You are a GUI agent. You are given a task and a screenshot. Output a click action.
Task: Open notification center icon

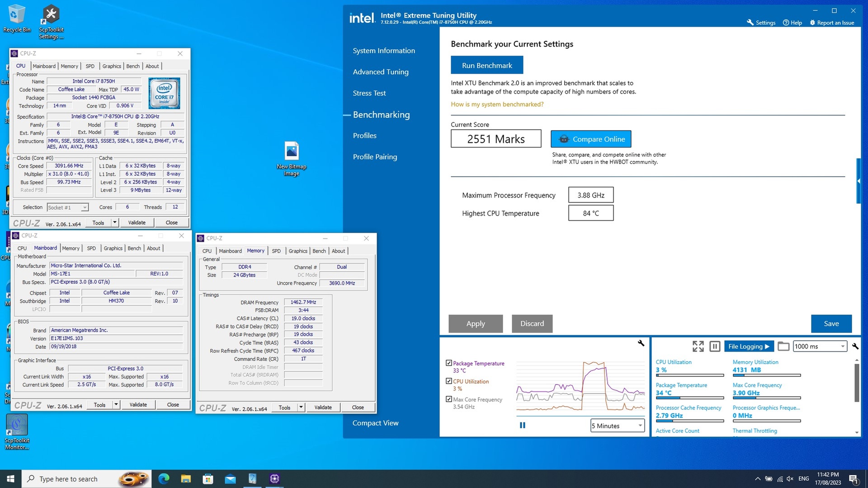[853, 479]
